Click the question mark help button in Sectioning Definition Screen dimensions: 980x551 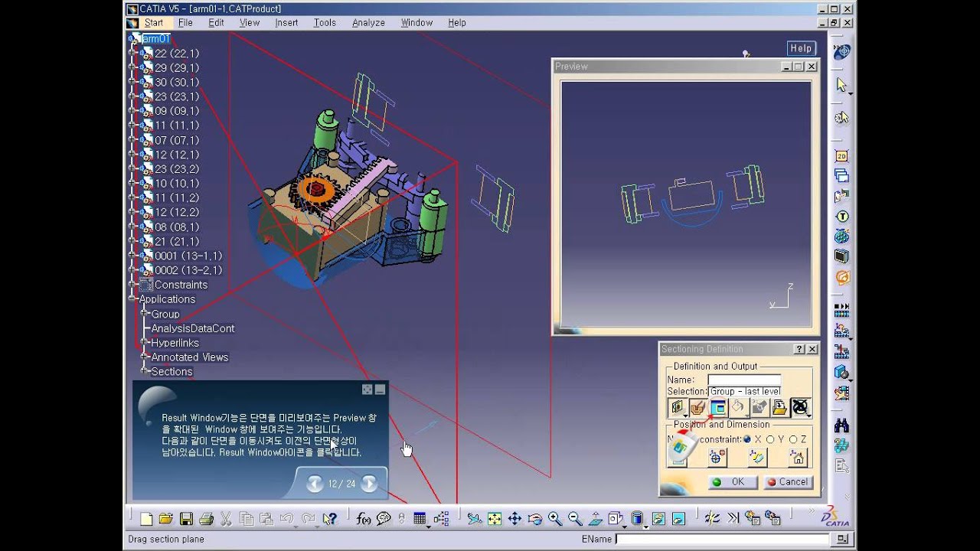(x=799, y=349)
